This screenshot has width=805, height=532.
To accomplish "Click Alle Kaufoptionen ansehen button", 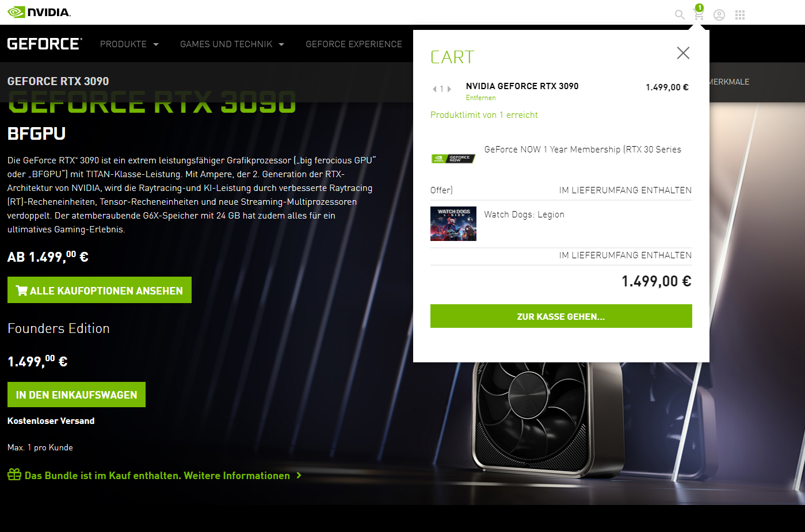I will [x=100, y=290].
